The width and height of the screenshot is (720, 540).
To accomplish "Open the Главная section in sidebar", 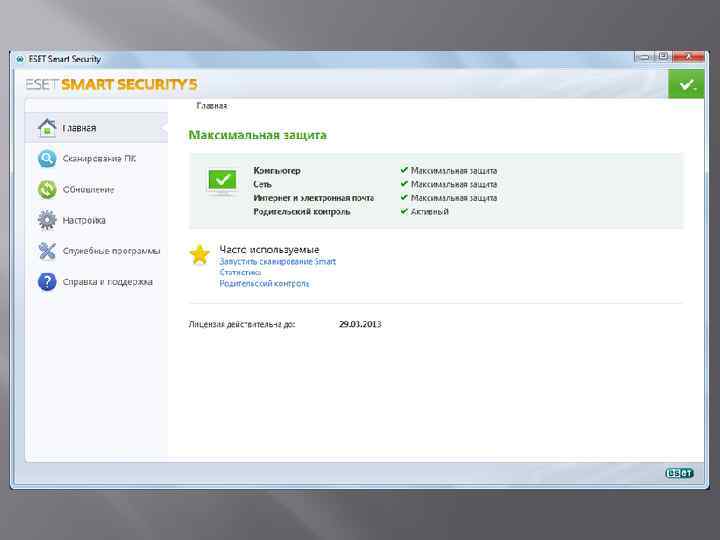I will pos(96,128).
